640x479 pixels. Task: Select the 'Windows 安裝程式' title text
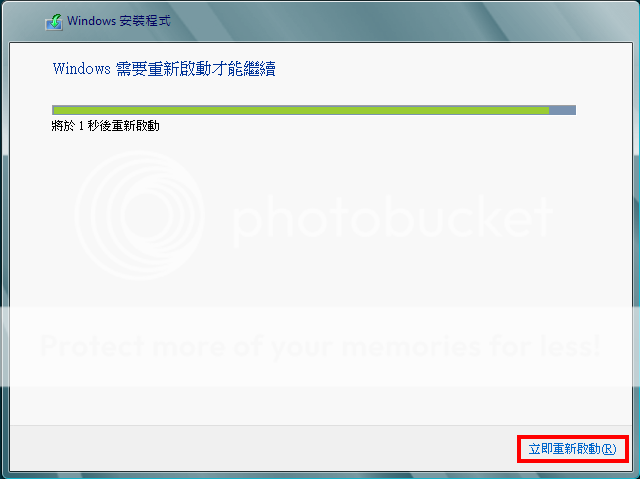119,21
